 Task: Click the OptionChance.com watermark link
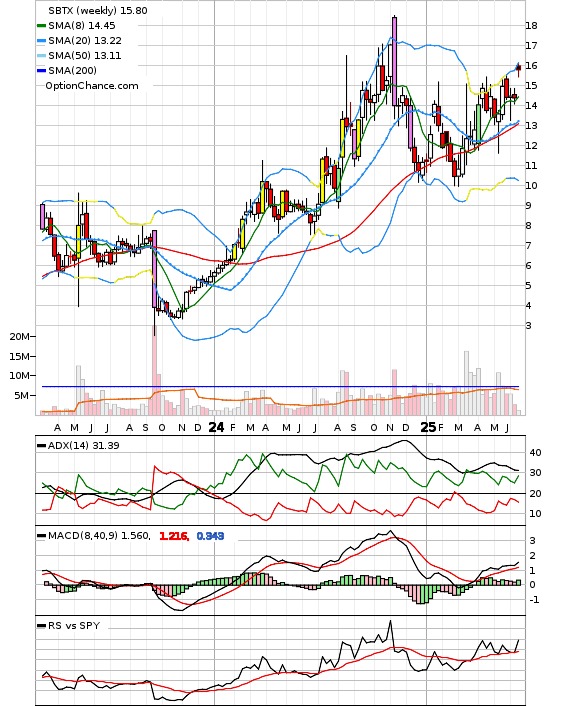point(92,86)
